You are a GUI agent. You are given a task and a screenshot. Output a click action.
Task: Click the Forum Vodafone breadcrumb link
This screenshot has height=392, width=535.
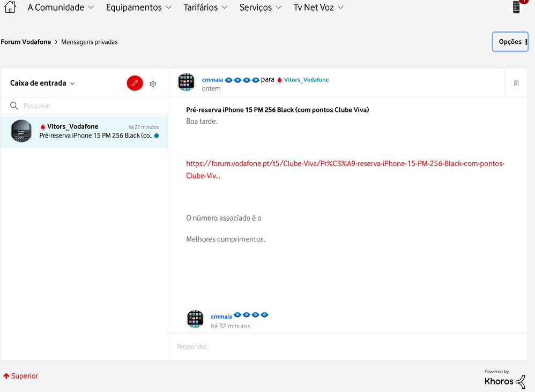click(x=26, y=42)
